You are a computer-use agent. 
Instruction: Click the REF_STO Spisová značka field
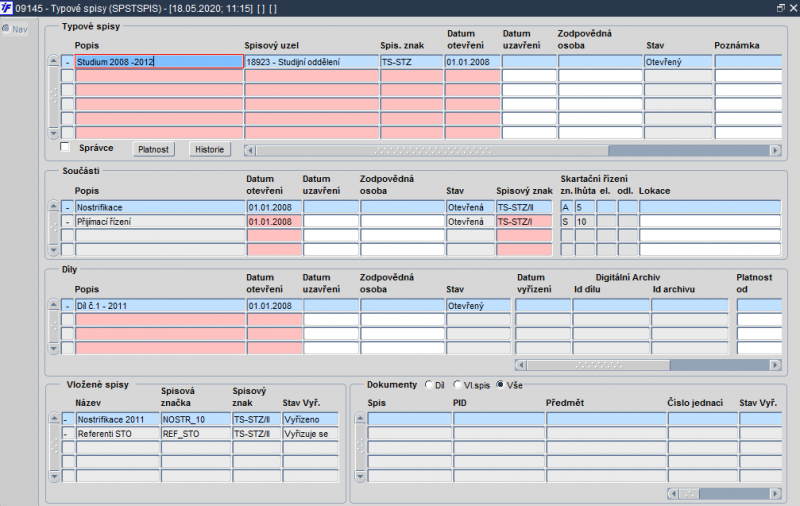196,434
